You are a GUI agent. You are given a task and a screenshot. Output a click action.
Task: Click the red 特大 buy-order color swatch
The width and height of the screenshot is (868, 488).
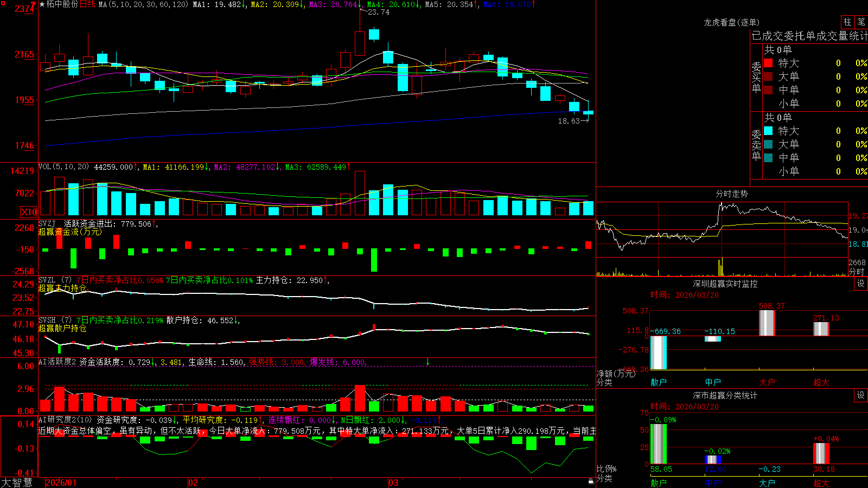tap(768, 63)
